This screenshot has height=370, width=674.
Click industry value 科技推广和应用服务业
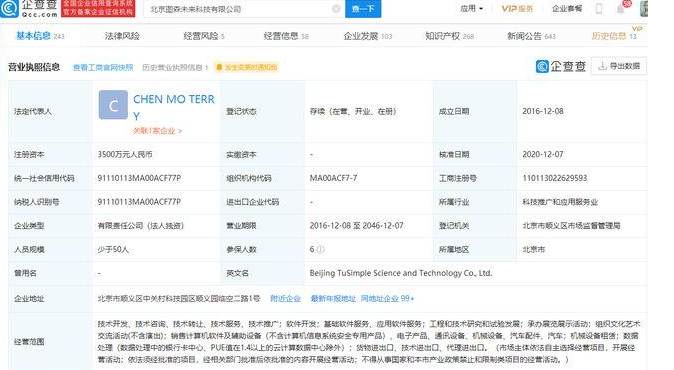tap(560, 202)
